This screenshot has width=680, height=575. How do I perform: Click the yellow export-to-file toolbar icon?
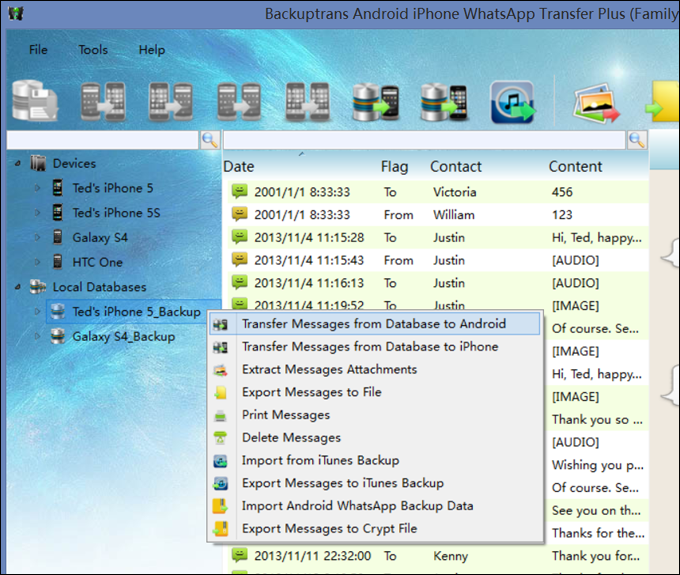pos(662,102)
